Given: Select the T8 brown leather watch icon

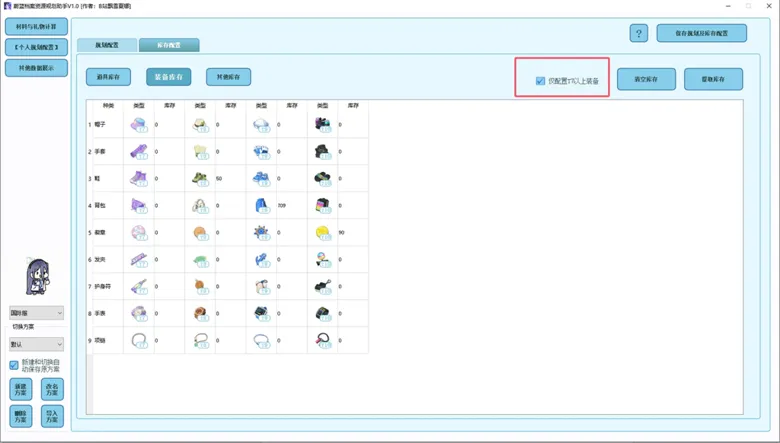Looking at the screenshot, I should point(200,313).
